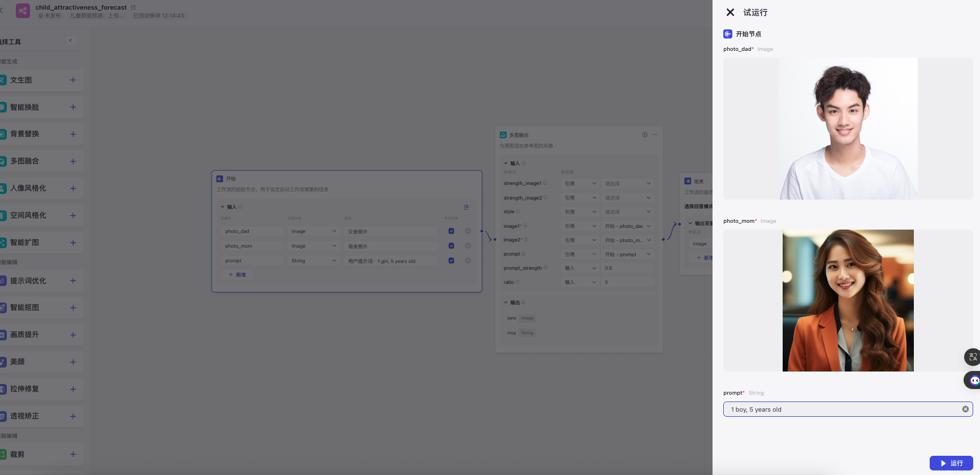The height and width of the screenshot is (475, 980).
Task: Close the 试运行 test run panel
Action: [x=730, y=12]
